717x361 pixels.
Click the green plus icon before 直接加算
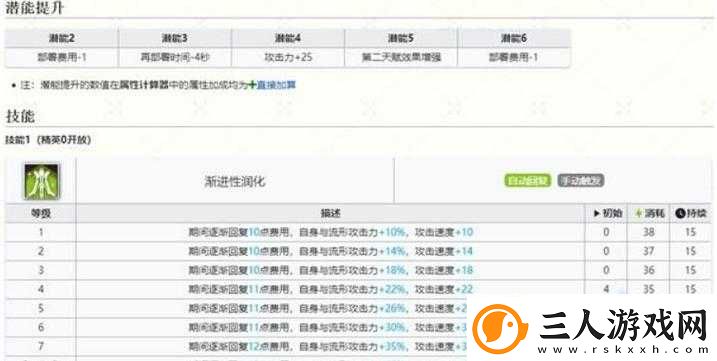(x=251, y=85)
